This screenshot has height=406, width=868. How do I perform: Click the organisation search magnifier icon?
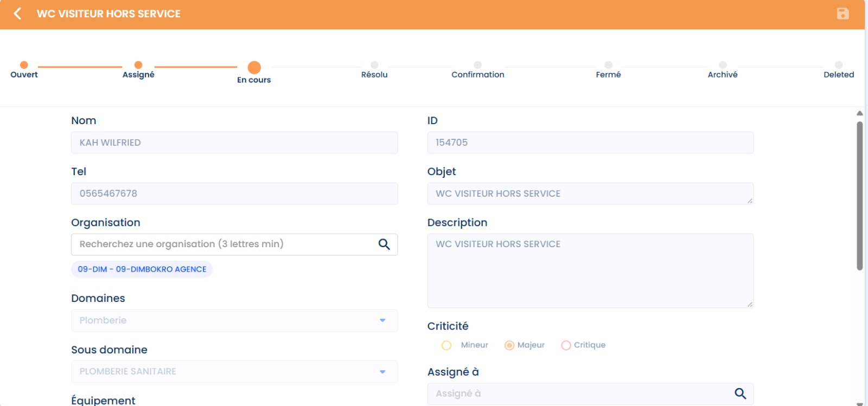point(384,244)
